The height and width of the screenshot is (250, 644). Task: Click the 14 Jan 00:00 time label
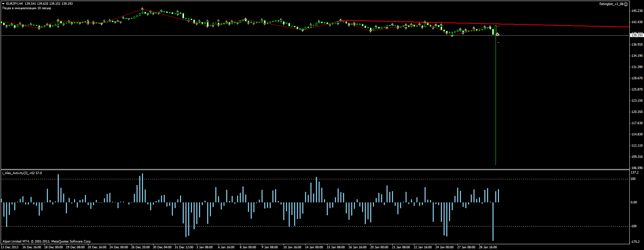coord(314,247)
